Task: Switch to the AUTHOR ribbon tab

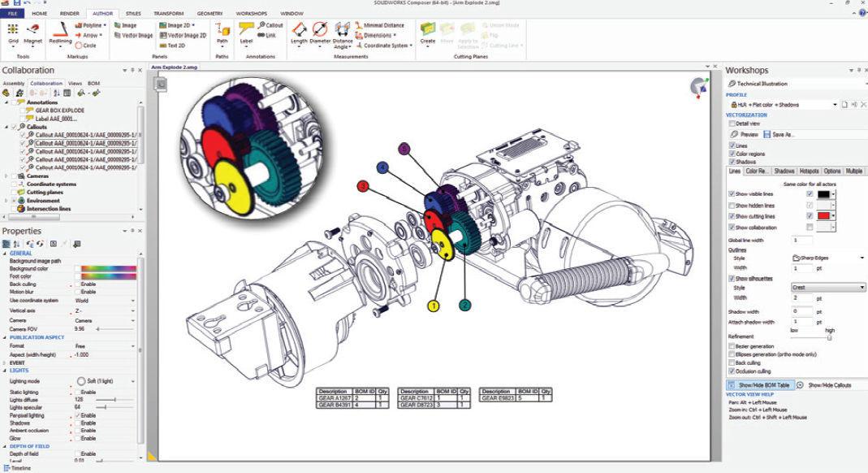Action: coord(100,13)
